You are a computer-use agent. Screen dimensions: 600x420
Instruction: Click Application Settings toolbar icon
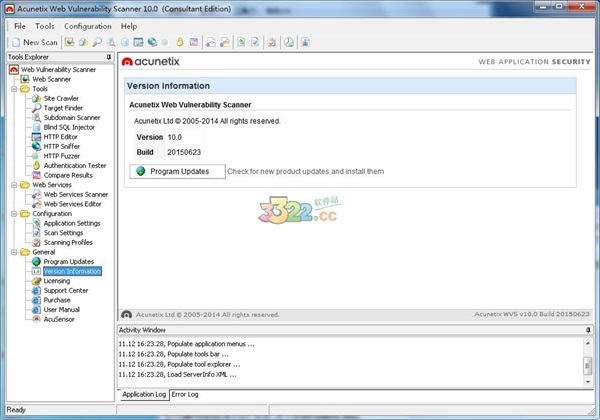[241, 42]
